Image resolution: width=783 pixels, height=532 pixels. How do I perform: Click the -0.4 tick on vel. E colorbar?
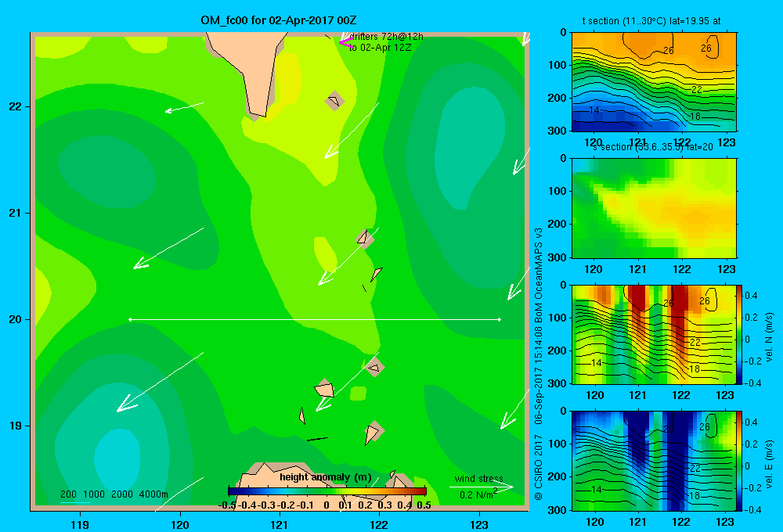tap(751, 509)
